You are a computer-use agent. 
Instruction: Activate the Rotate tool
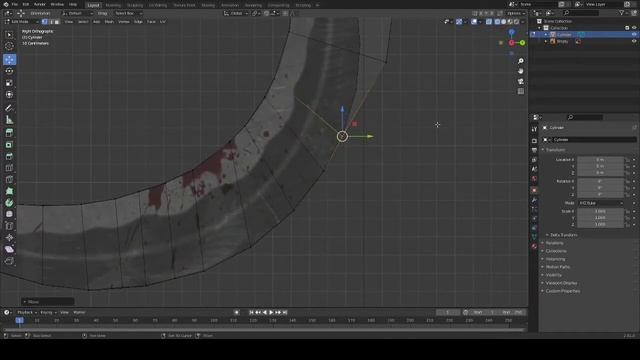[x=9, y=71]
